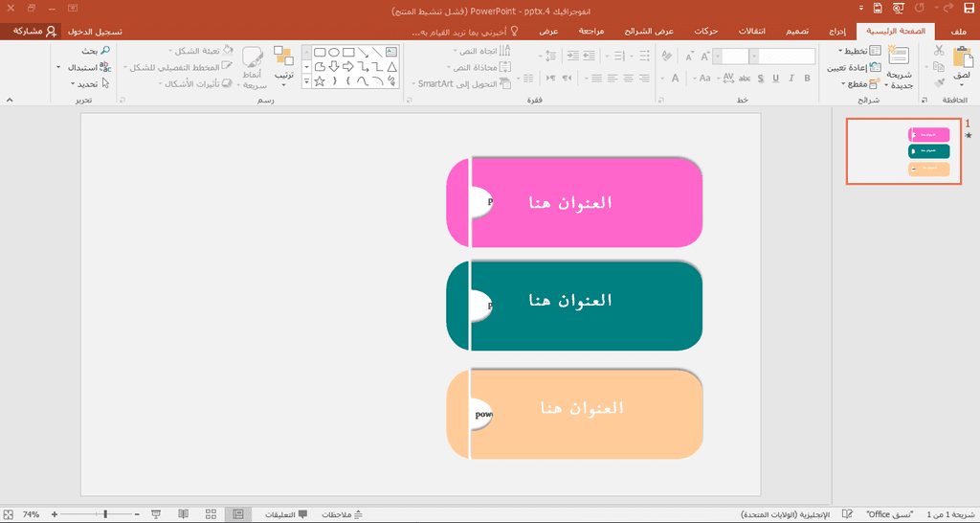The width and height of the screenshot is (980, 523).
Task: Click the Format Painter brush icon
Action: pos(939,82)
